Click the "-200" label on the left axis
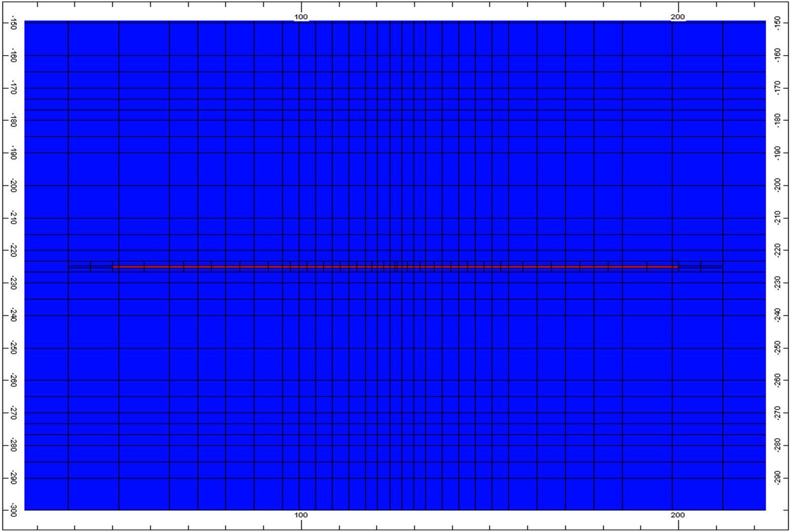This screenshot has width=791, height=532. (x=13, y=186)
